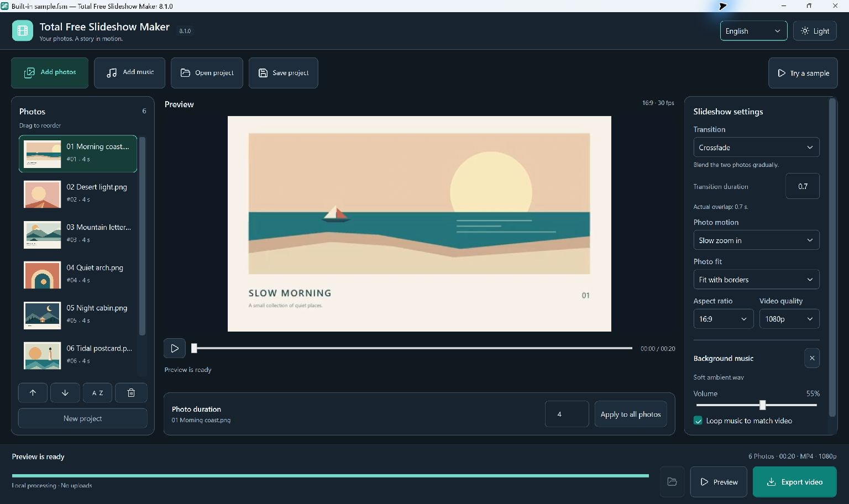Image resolution: width=849 pixels, height=504 pixels.
Task: Select 06 Tidal postcard photo
Action: [78, 355]
